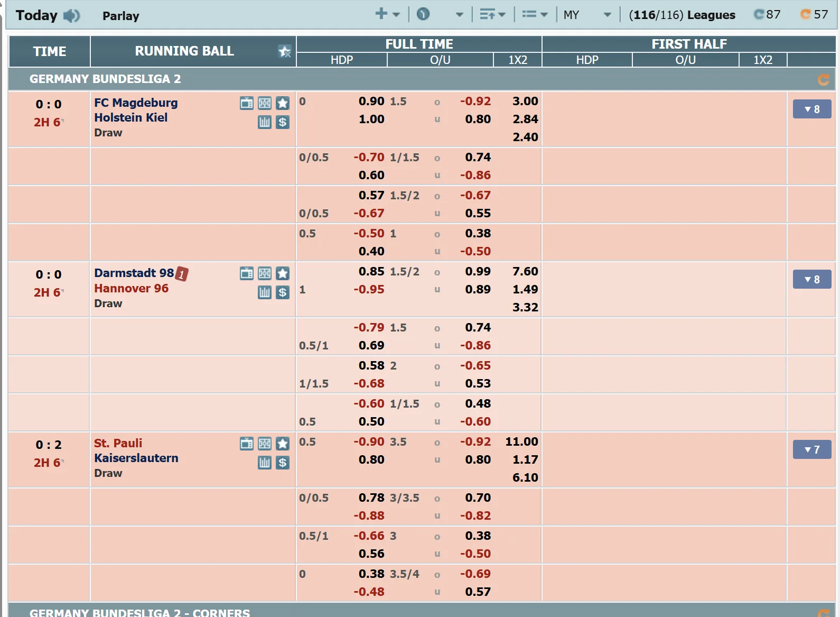Screen dimensions: 840x617
Task: Pick Hannover 96 1X2 odds 1.49
Action: point(525,289)
